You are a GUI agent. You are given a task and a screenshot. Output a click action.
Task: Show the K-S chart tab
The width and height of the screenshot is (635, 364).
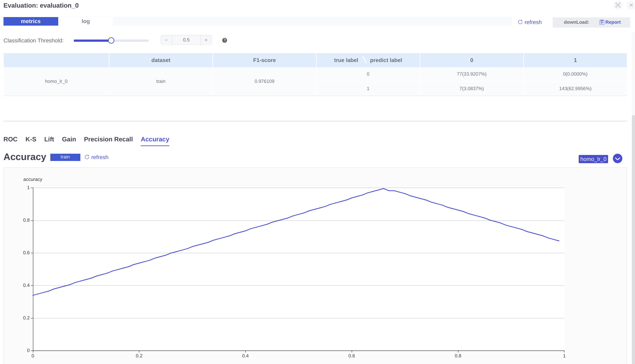click(x=31, y=139)
